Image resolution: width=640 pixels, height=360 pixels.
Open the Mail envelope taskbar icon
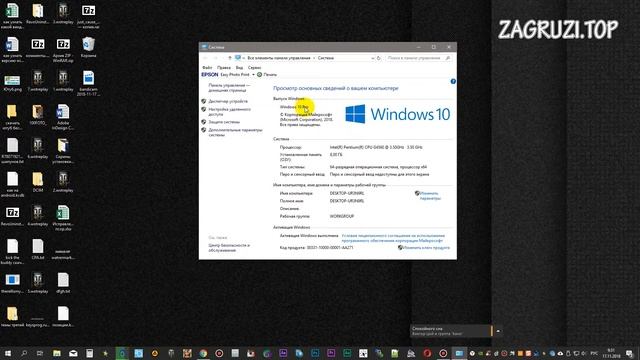pyautogui.click(x=73, y=353)
